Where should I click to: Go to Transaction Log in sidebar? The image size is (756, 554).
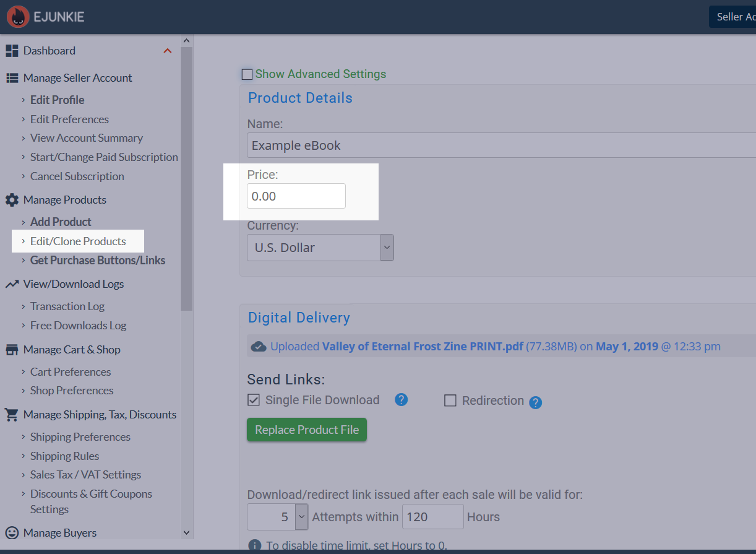[x=67, y=306]
